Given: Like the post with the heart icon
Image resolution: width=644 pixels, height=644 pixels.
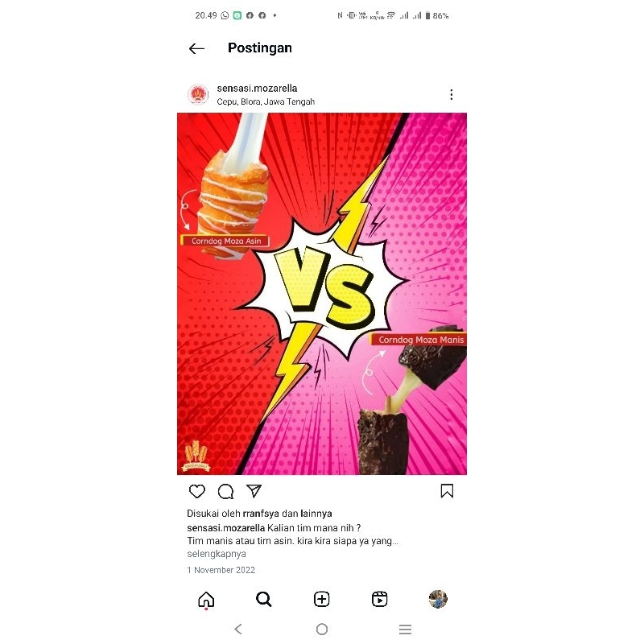Looking at the screenshot, I should click(197, 491).
